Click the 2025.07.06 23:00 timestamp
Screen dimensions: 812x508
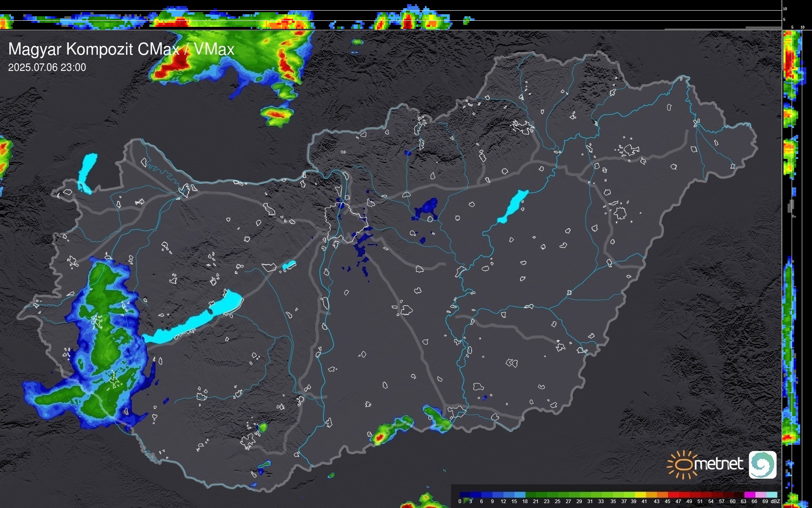coord(47,68)
